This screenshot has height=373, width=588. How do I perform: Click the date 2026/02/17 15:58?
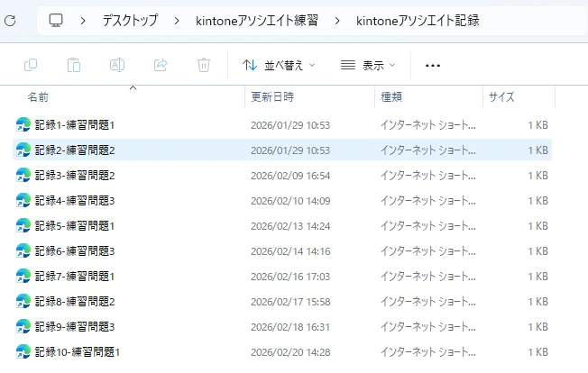[290, 302]
